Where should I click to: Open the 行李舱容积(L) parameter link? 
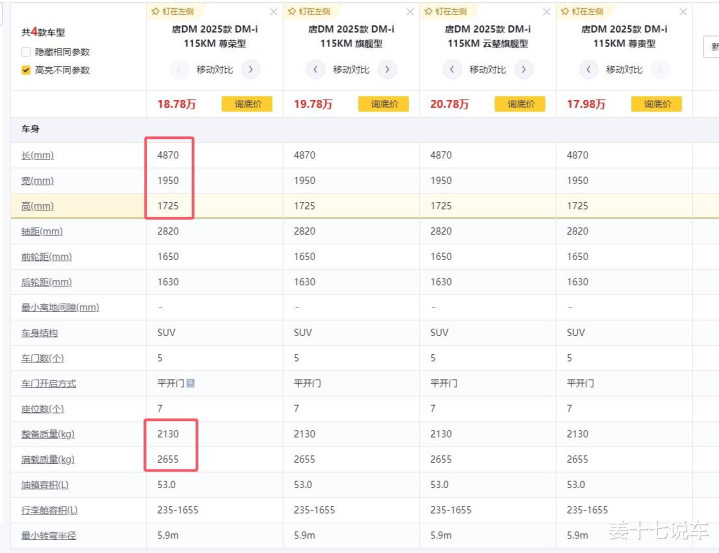coord(50,510)
